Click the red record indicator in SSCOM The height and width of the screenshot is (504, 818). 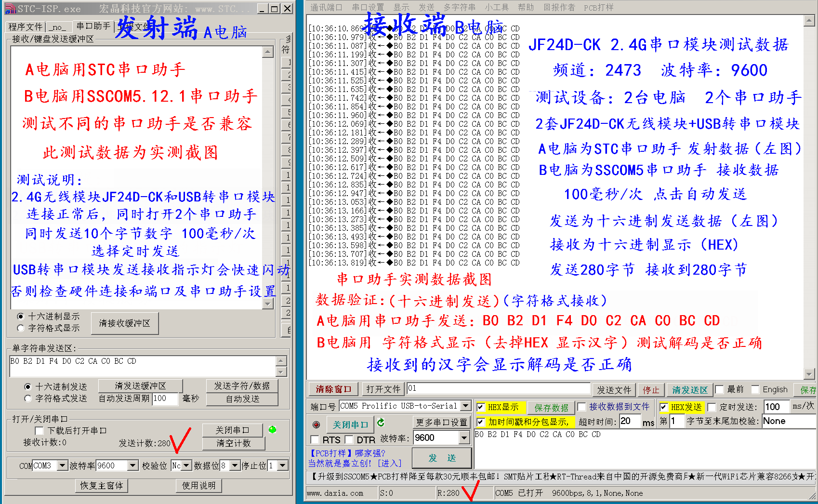[x=316, y=424]
